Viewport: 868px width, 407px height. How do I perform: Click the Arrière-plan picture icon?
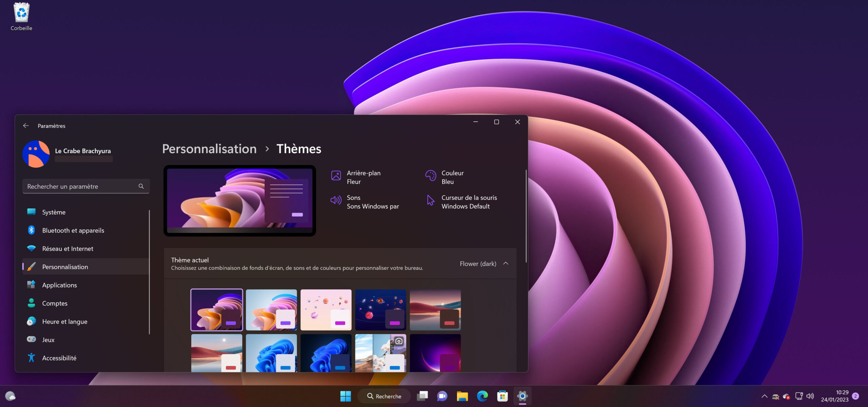tap(336, 175)
